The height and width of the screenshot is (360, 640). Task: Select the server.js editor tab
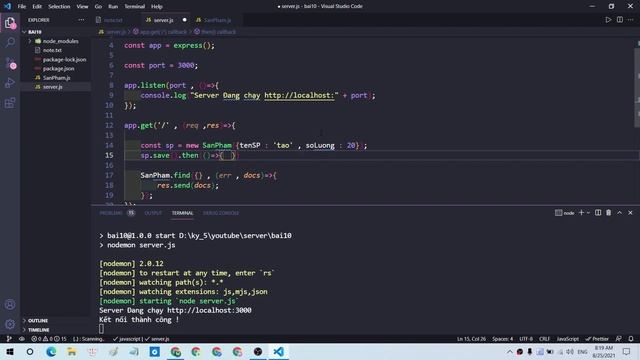(x=163, y=20)
